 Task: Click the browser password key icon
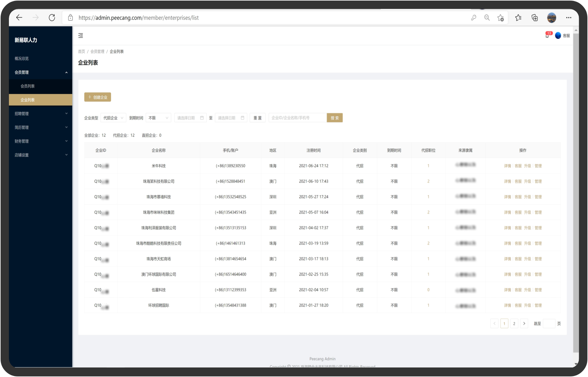(474, 18)
